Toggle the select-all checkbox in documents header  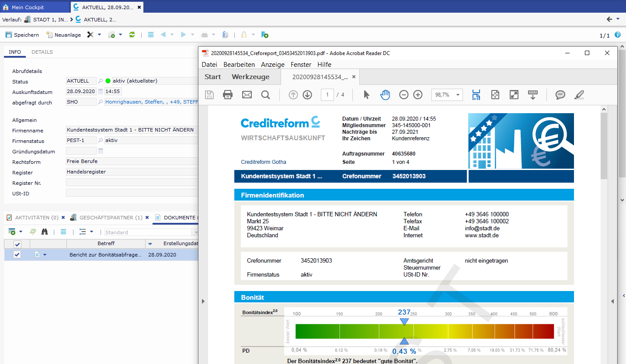[x=17, y=244]
